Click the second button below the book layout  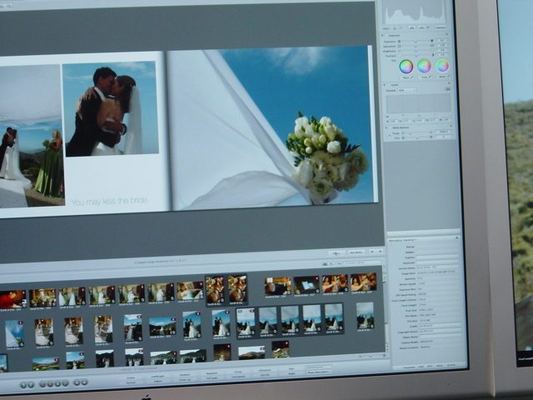coord(356,252)
